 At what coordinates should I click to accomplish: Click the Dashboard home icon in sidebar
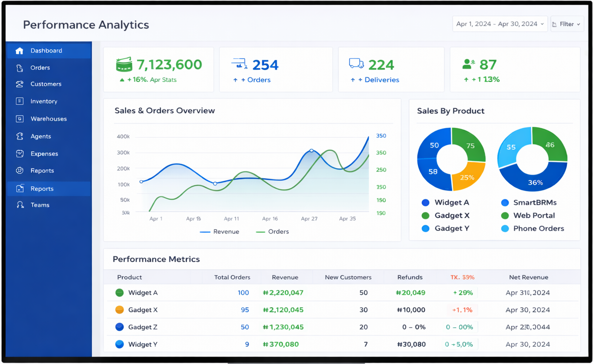pyautogui.click(x=19, y=51)
